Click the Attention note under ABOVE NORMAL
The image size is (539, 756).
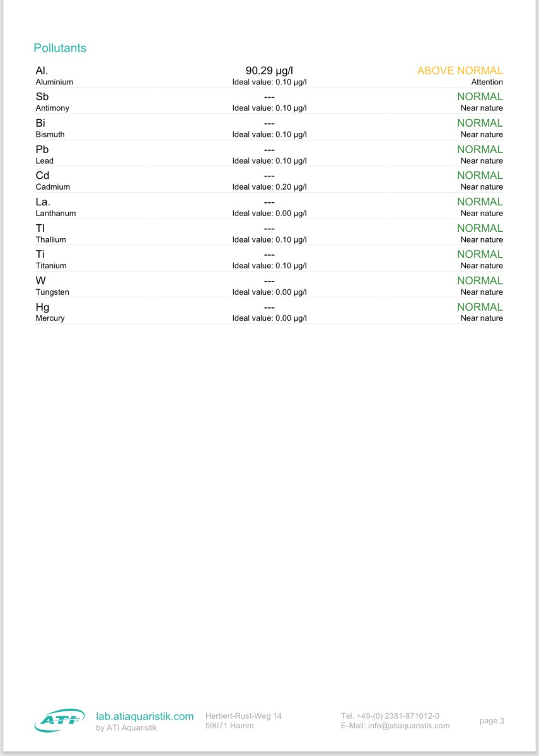coord(487,82)
